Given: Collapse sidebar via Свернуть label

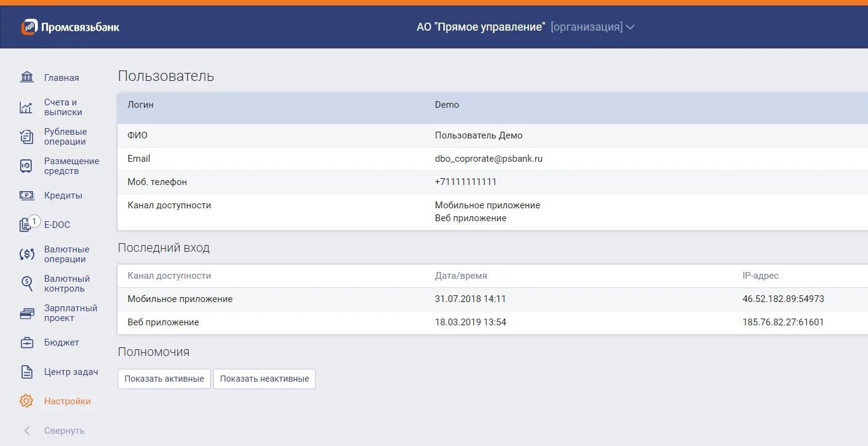Looking at the screenshot, I should click(x=64, y=431).
